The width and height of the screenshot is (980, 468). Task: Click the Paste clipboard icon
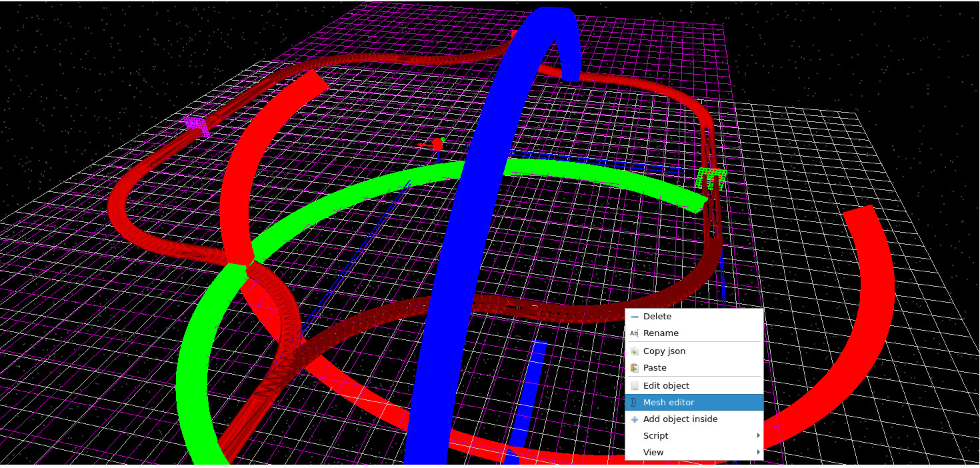634,367
